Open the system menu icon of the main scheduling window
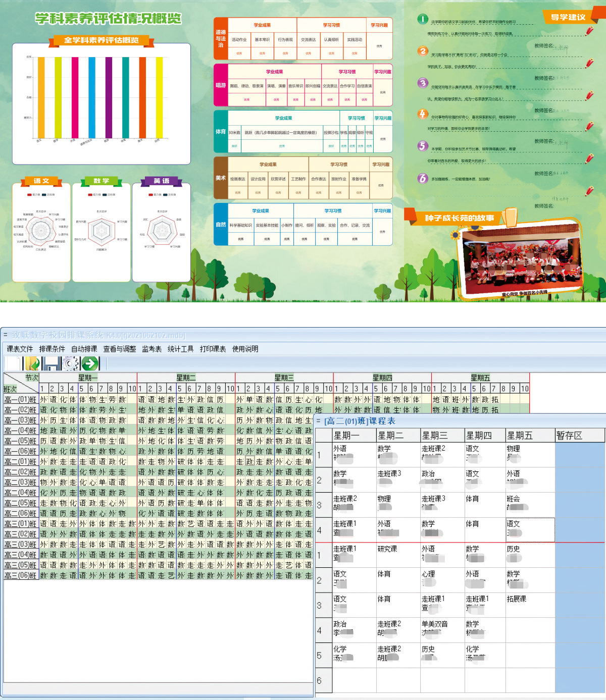The image size is (606, 700). (5, 335)
